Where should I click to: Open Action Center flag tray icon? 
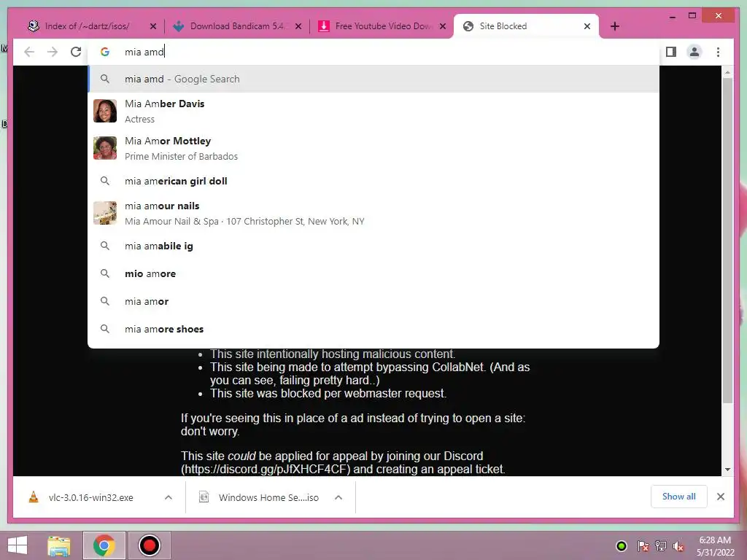[x=643, y=546]
